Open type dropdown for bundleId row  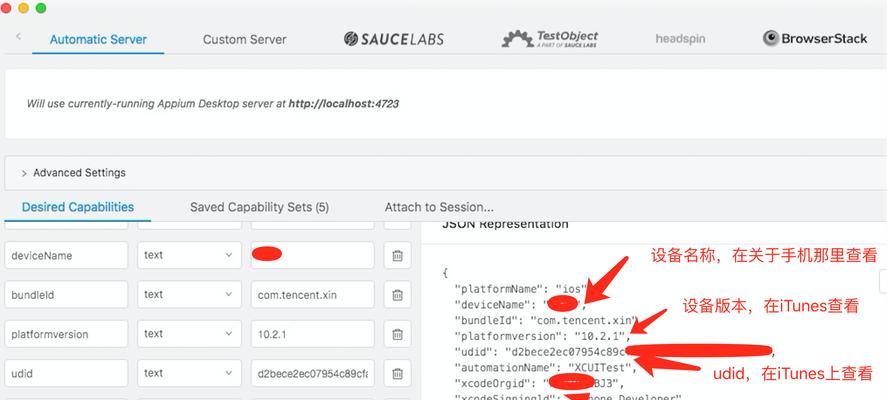tap(189, 295)
